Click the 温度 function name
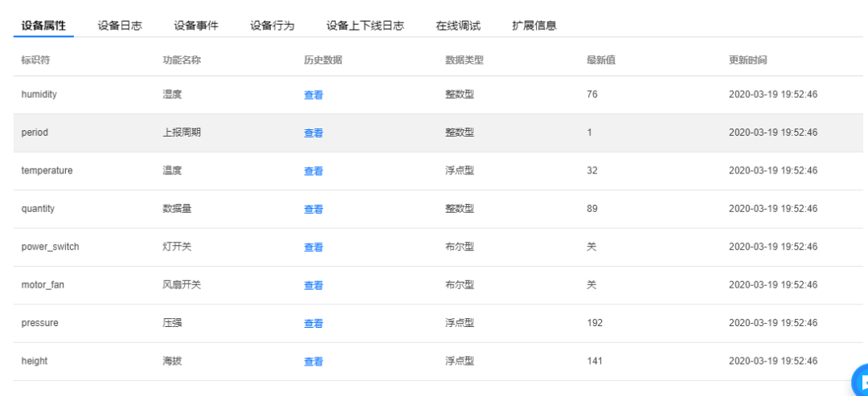This screenshot has width=868, height=396. point(172,171)
